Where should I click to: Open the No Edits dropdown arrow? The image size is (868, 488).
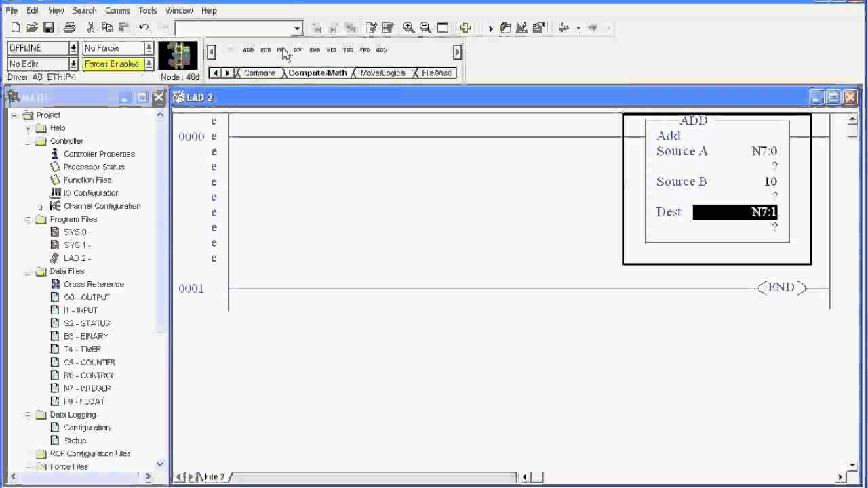coord(73,64)
